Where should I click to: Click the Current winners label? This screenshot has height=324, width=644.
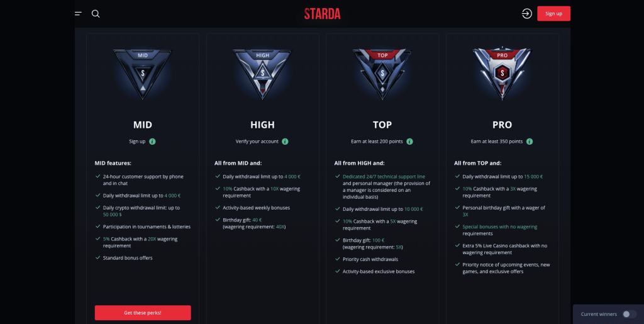599,314
